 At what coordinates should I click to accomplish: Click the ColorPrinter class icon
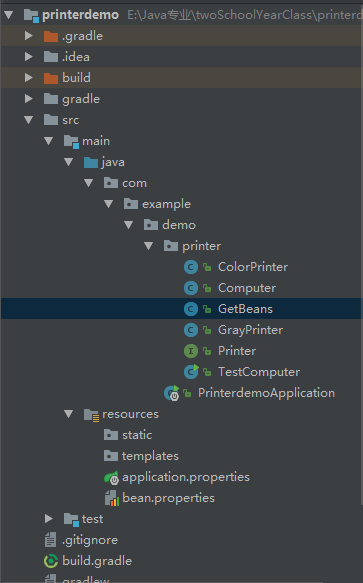(x=191, y=267)
